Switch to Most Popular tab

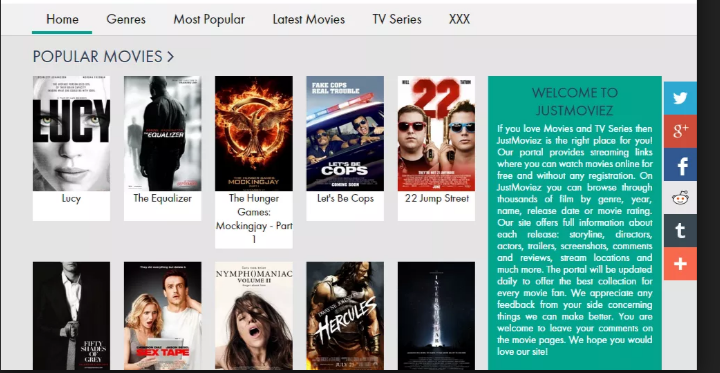click(x=209, y=19)
